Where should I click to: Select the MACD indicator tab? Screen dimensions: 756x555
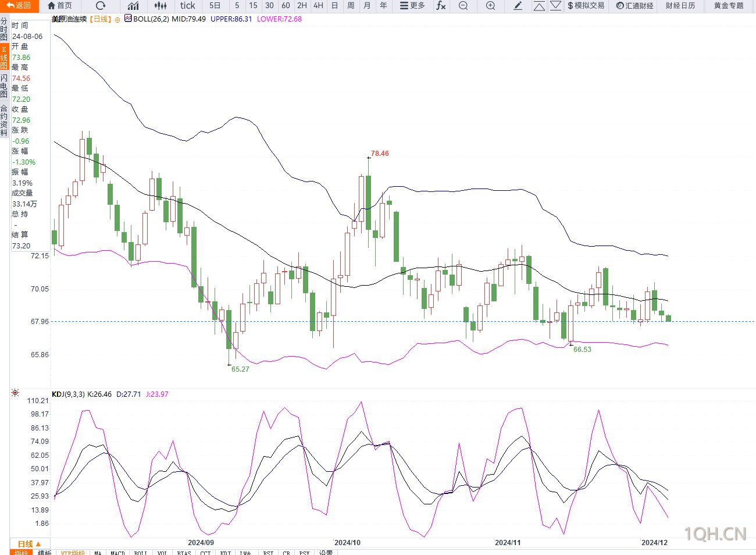point(118,553)
